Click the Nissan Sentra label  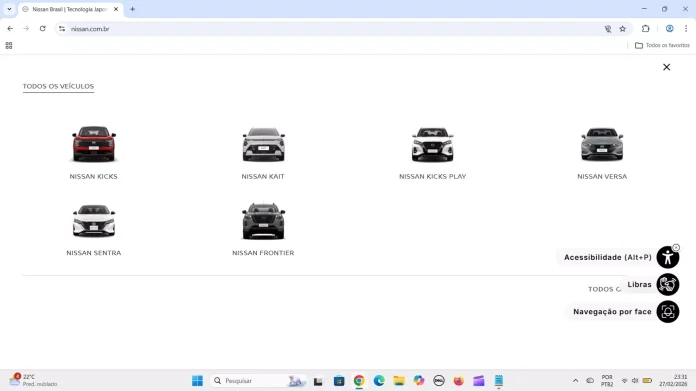pyautogui.click(x=94, y=253)
